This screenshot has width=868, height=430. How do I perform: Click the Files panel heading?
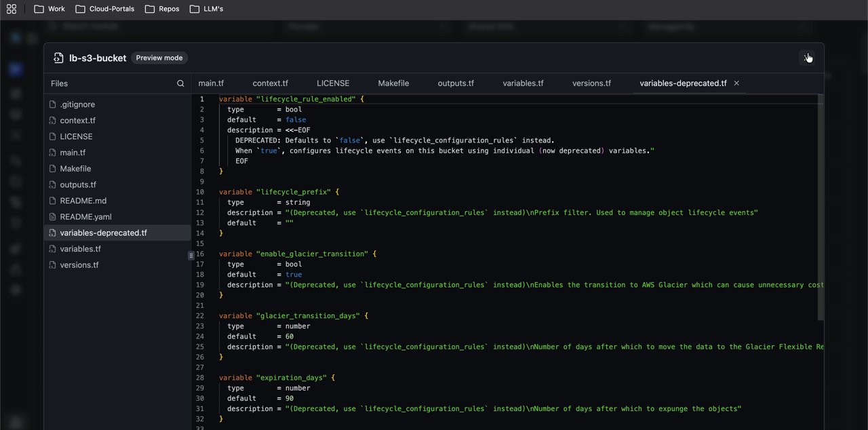(x=60, y=83)
